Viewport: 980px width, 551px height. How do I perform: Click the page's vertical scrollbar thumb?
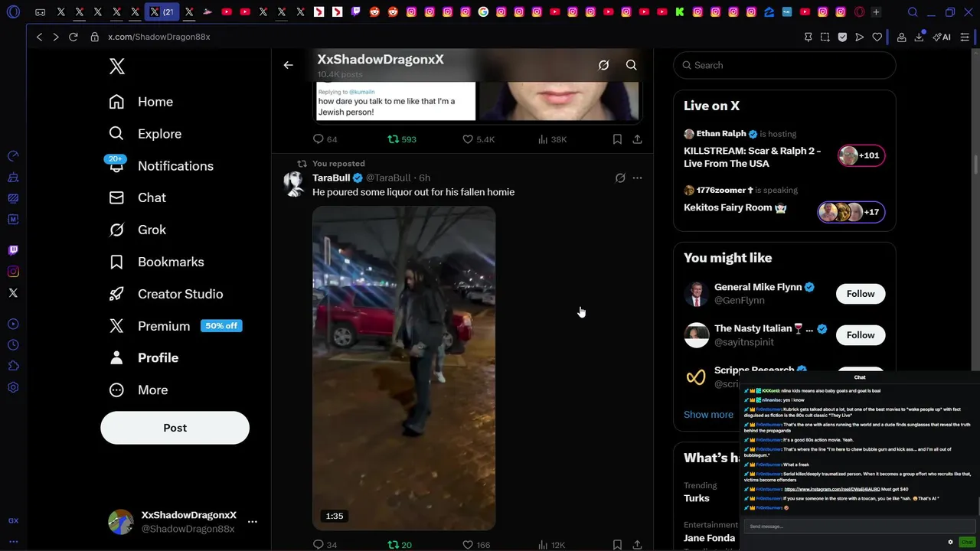[976, 165]
